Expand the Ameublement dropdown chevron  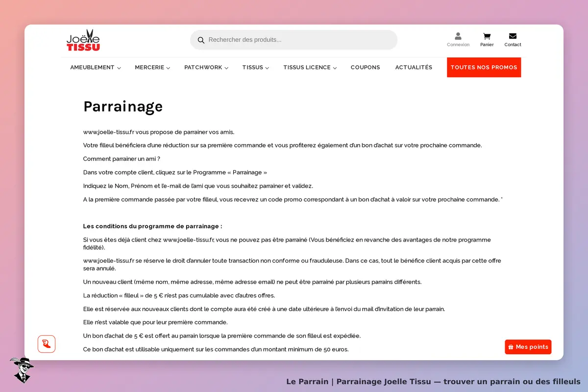click(119, 68)
